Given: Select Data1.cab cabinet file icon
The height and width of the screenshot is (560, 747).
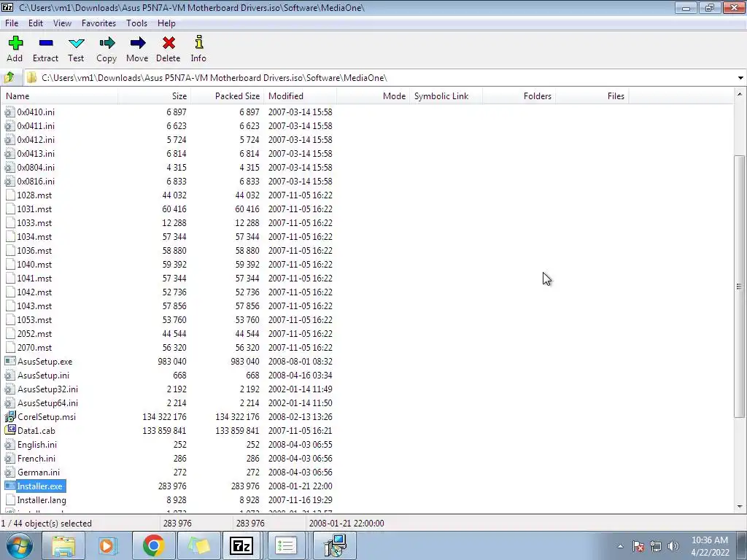Looking at the screenshot, I should coord(10,430).
